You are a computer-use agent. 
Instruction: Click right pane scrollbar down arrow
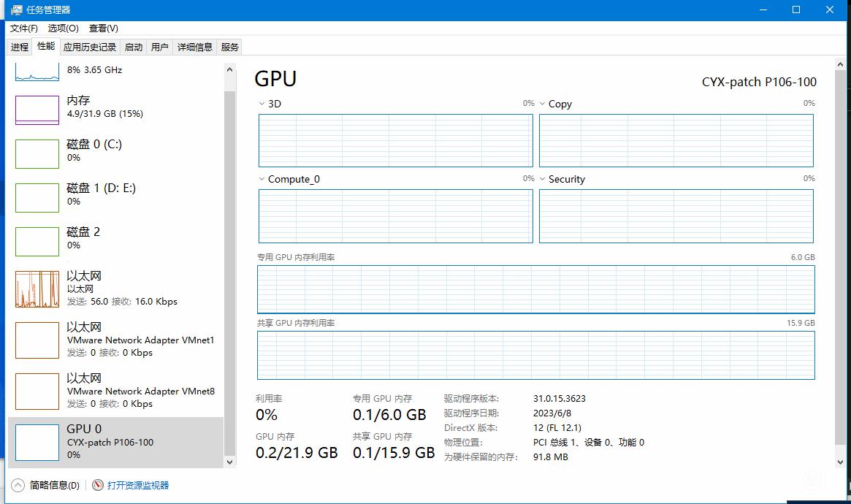click(840, 462)
